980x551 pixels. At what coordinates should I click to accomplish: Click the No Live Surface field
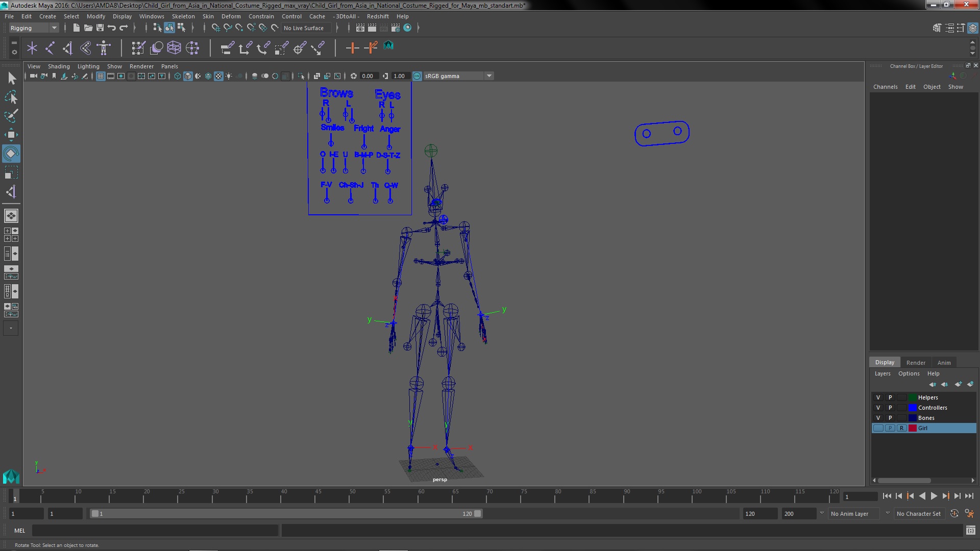[306, 28]
